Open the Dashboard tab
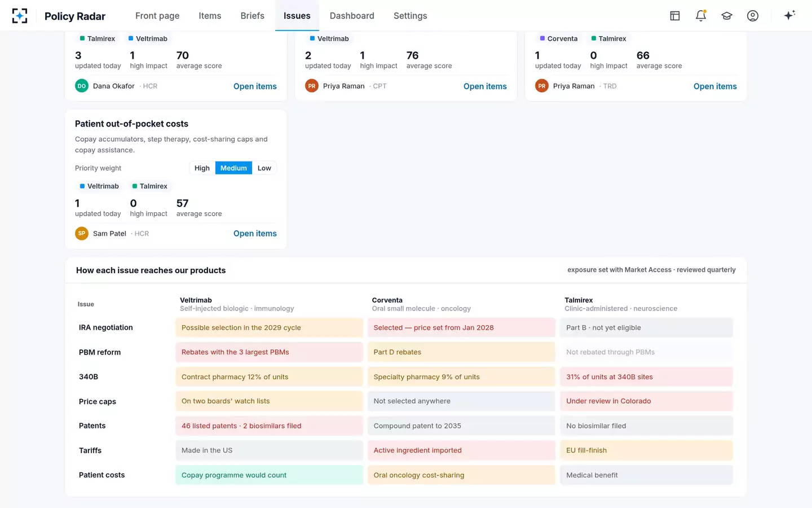Viewport: 812px width, 508px height. (352, 16)
